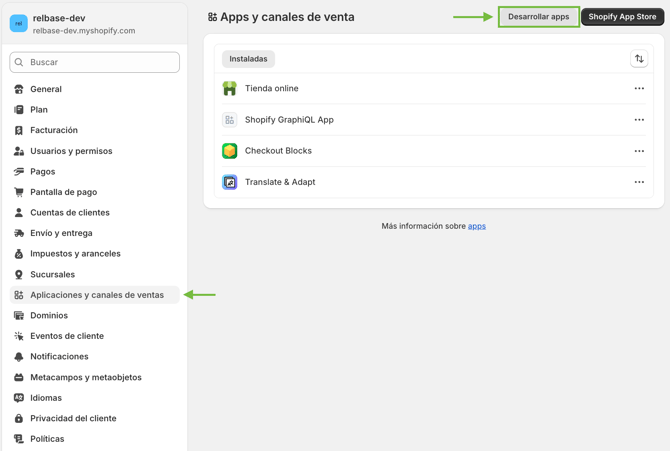Click the Shopify GraphiQL App icon
670x451 pixels.
(229, 120)
